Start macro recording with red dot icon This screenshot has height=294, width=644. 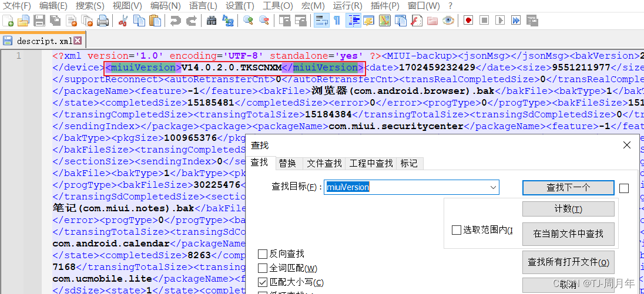click(468, 20)
